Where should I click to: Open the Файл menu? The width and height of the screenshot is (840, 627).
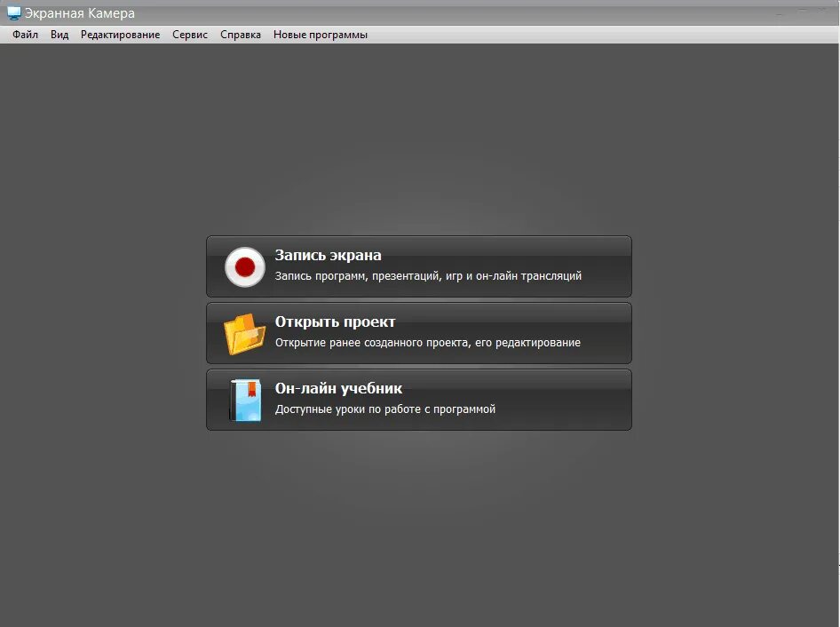[25, 35]
